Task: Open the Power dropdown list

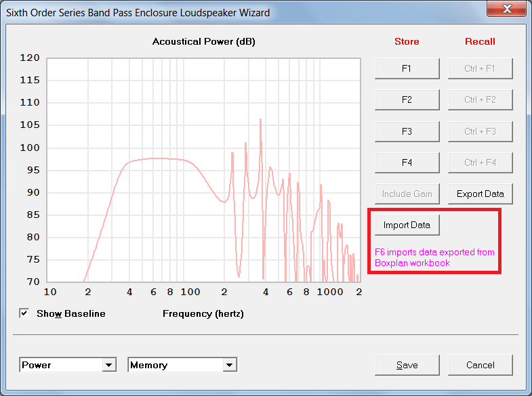Action: coord(109,365)
